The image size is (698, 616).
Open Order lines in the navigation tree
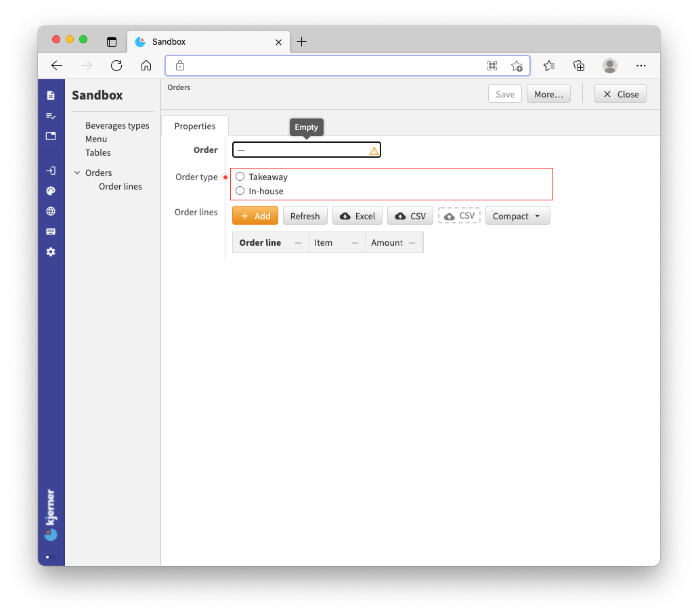tap(121, 186)
